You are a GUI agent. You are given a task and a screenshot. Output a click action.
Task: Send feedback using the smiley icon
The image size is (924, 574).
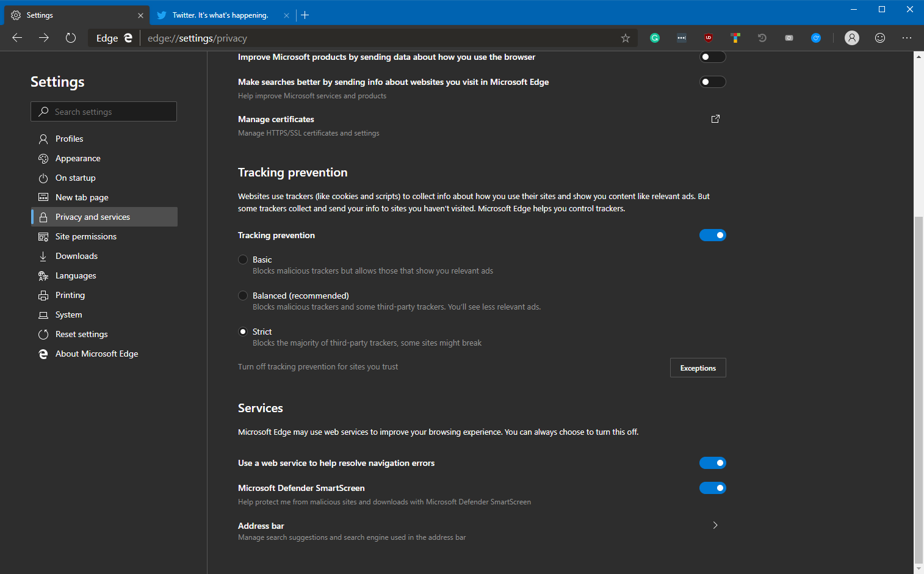click(879, 38)
